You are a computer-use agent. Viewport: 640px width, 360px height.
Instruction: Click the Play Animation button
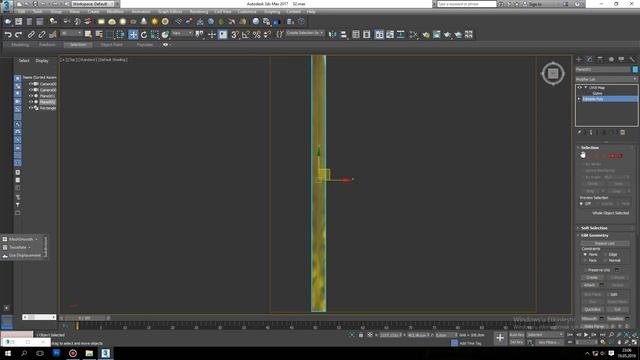[x=586, y=335]
